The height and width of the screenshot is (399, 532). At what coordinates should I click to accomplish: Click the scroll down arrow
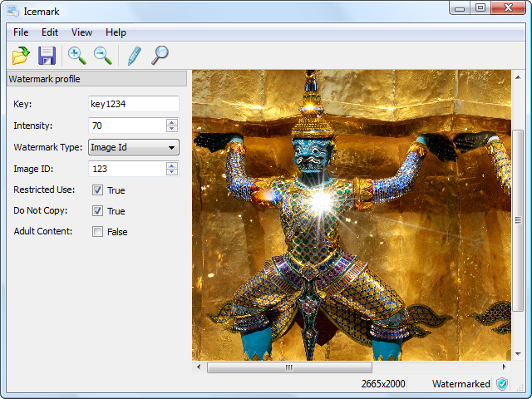click(x=518, y=354)
